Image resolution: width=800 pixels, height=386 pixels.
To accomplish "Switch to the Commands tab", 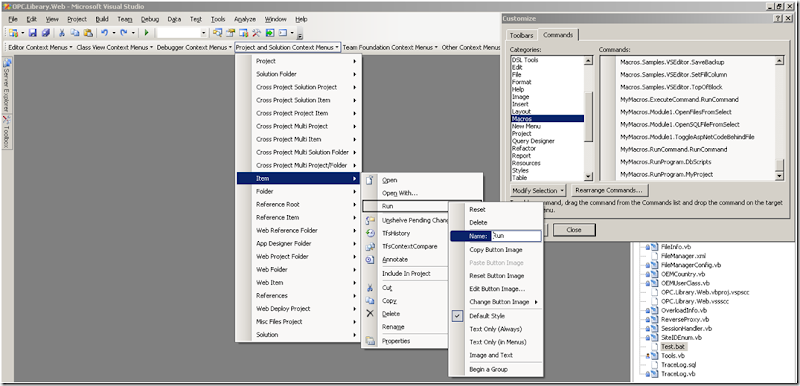I will (x=558, y=35).
